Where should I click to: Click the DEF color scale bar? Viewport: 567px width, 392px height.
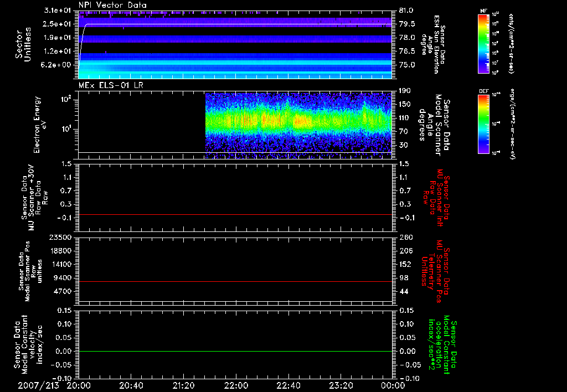click(x=482, y=123)
